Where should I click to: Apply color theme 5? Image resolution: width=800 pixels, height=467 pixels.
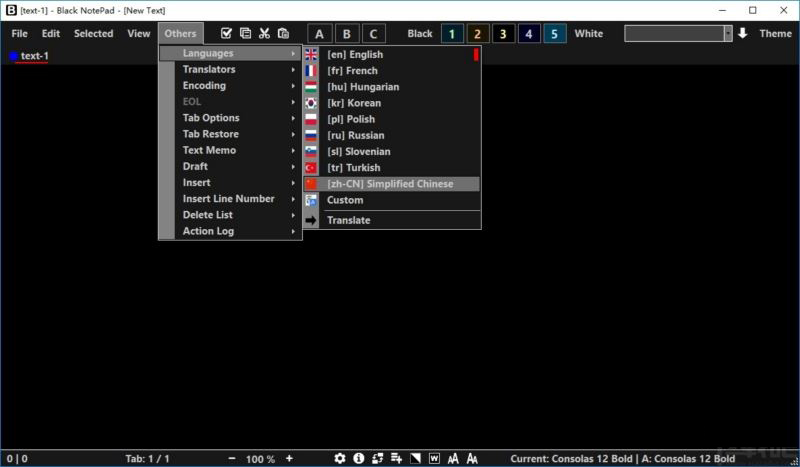555,34
